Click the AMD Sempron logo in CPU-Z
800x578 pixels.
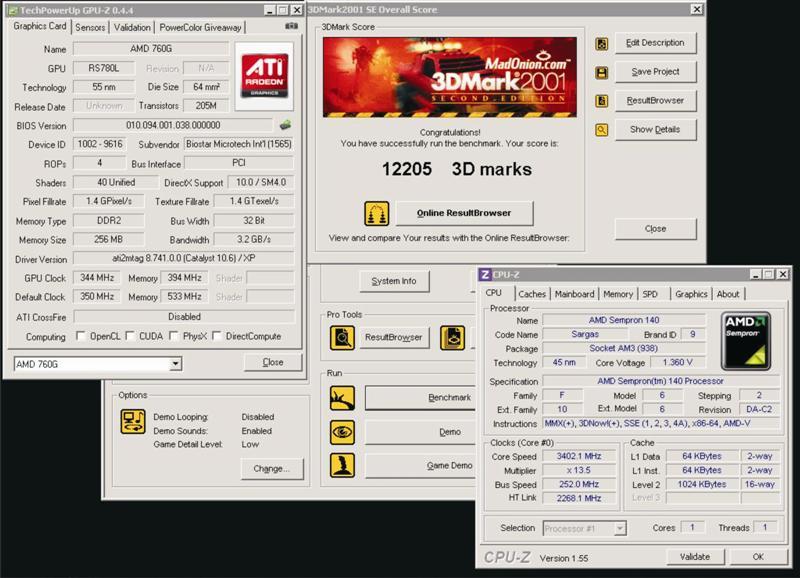click(x=745, y=341)
